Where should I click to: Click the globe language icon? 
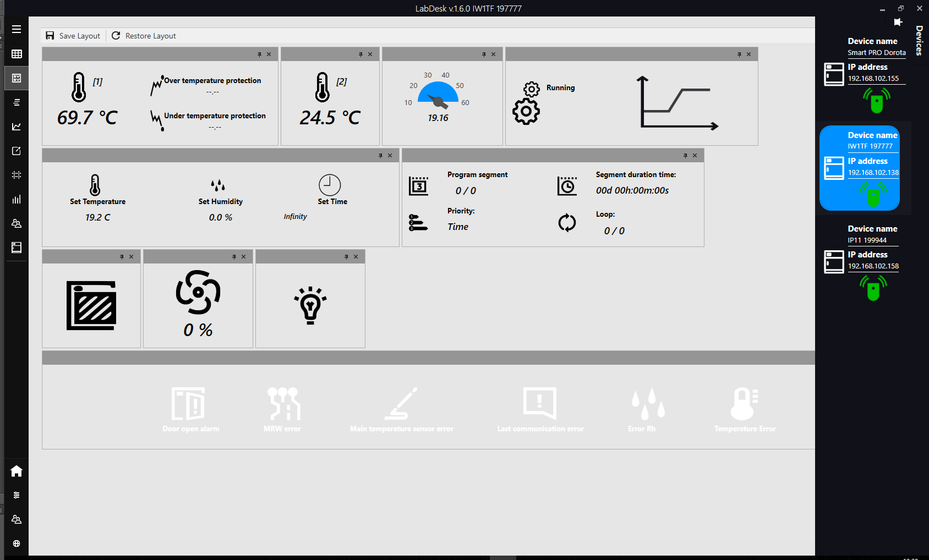point(17,543)
